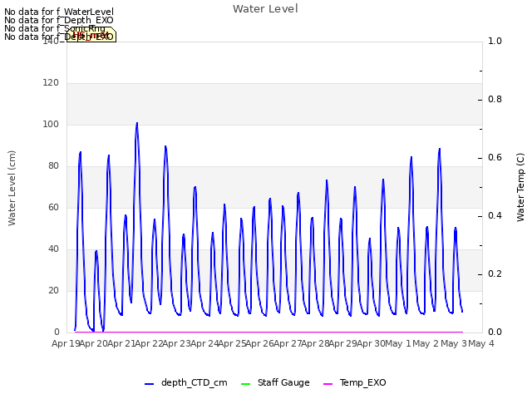This screenshot has height=399, width=532.
Task: Click the magenta Temp_EXO legend swatch
Action: (328, 384)
